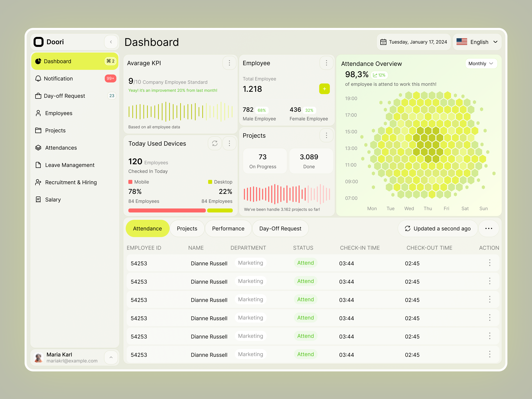Click the red Mobile usage progress bar
Image resolution: width=532 pixels, height=399 pixels.
pos(167,210)
